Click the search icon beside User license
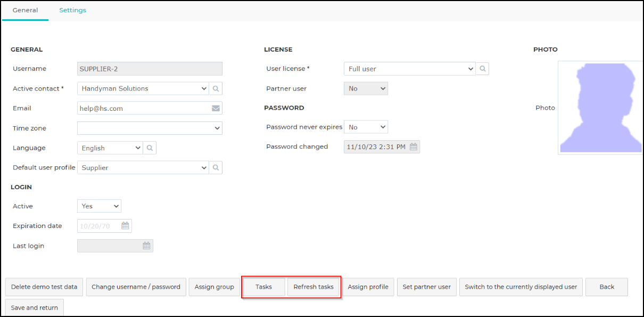Viewport: 644px width, 317px height. coord(482,69)
